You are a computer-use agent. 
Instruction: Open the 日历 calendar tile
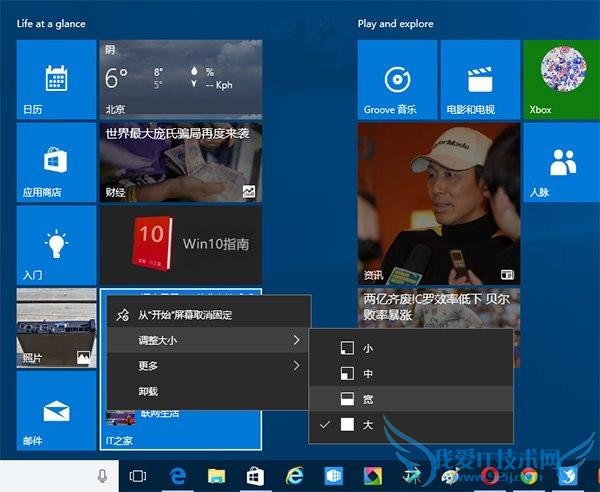point(56,80)
